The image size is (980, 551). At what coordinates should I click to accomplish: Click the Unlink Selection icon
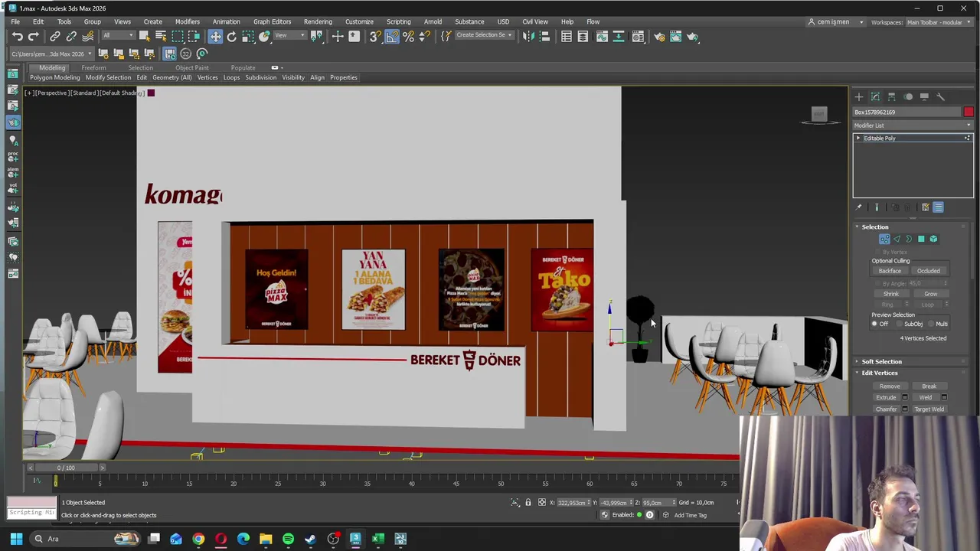click(71, 37)
